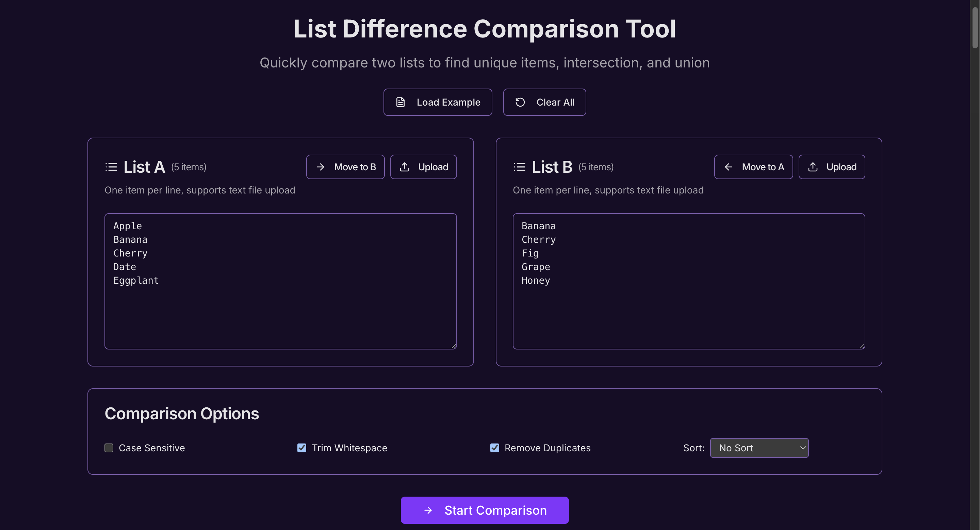The width and height of the screenshot is (980, 530).
Task: Click the arrow icon in Start Comparison
Action: coord(428,510)
